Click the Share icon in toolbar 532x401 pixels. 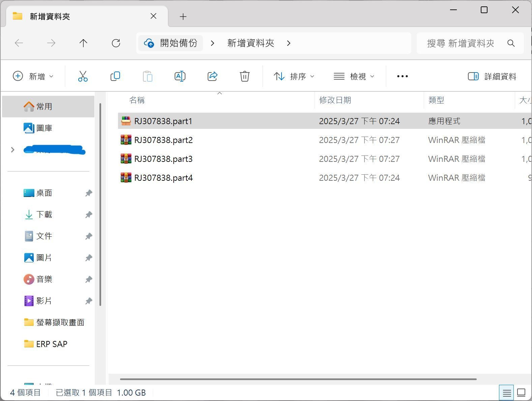[212, 76]
